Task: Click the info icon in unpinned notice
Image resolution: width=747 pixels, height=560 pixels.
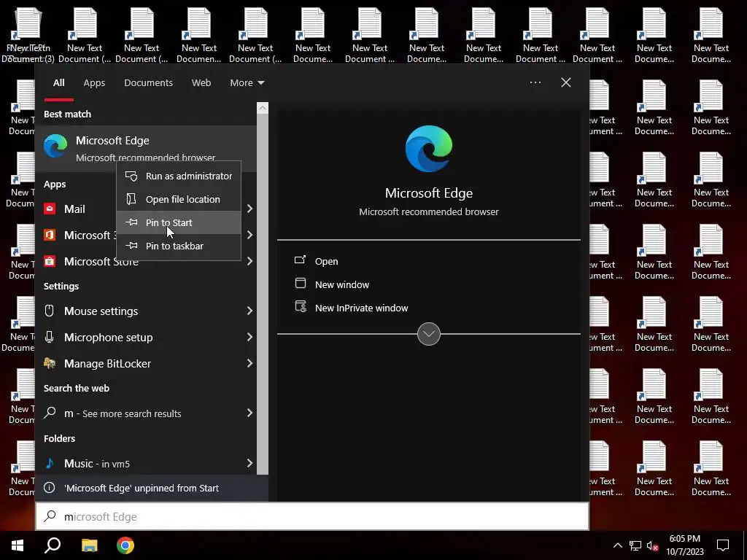Action: click(x=49, y=488)
